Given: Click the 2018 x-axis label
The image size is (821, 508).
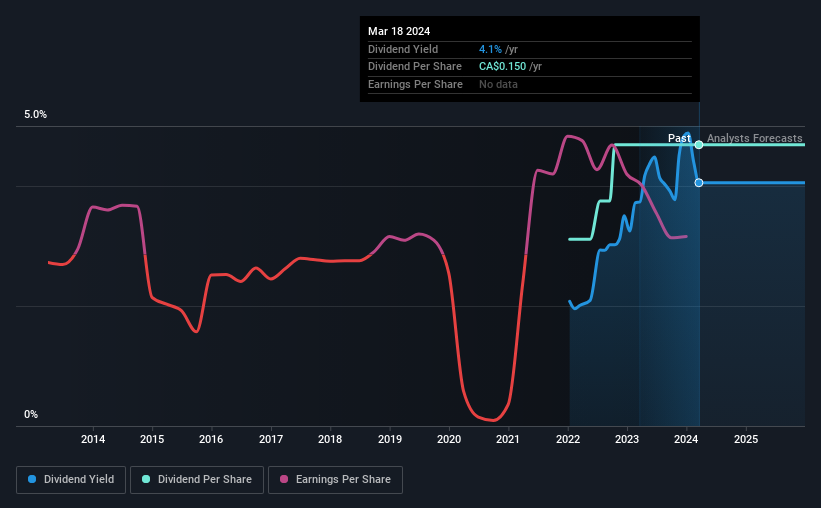Looking at the screenshot, I should click(330, 439).
